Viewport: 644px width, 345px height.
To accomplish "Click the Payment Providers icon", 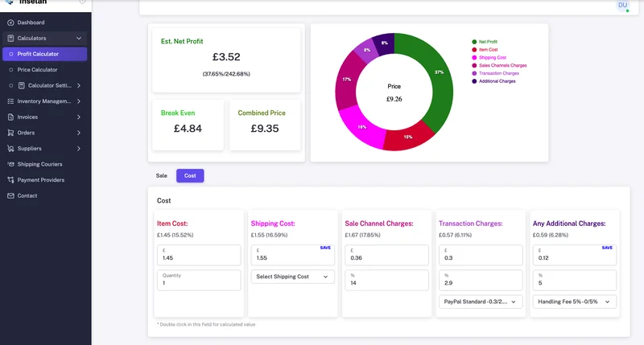I will (x=10, y=180).
